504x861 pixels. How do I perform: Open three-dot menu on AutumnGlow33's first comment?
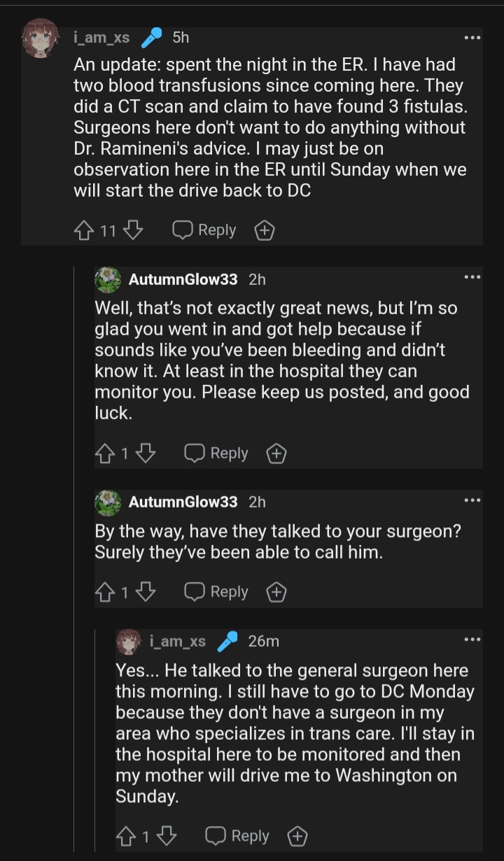tap(472, 278)
